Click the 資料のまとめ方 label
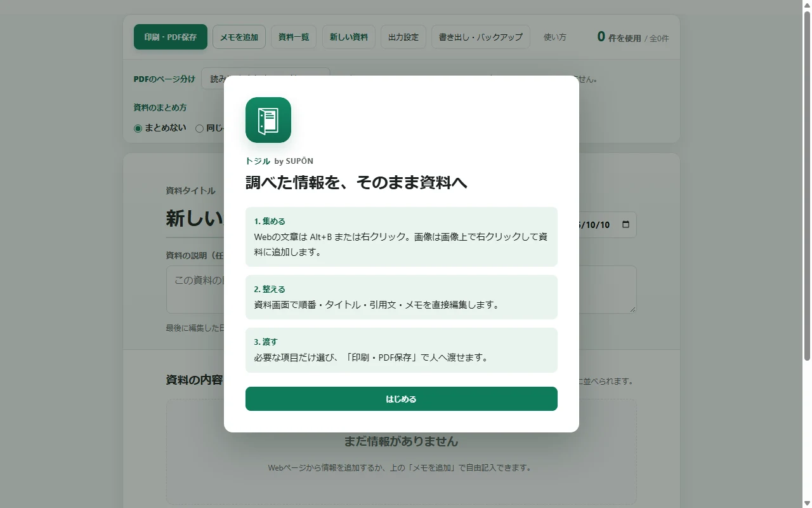The image size is (812, 508). coord(160,107)
